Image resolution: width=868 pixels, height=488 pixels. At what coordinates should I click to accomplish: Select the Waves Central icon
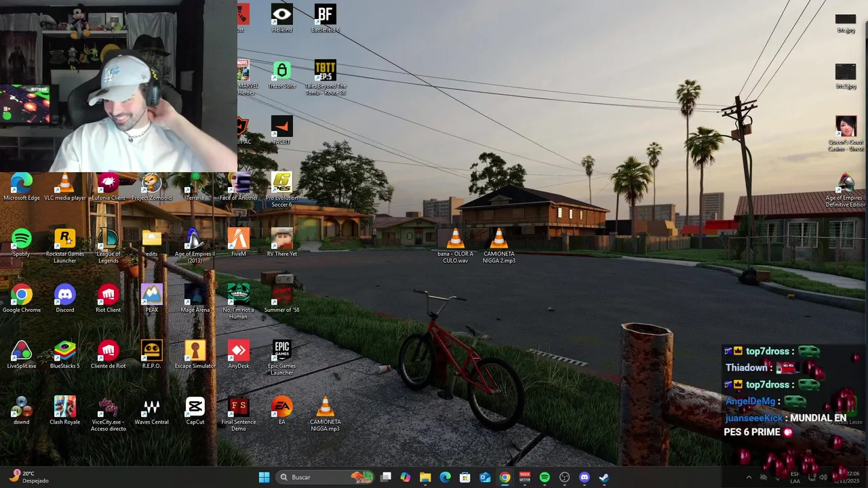coord(152,410)
